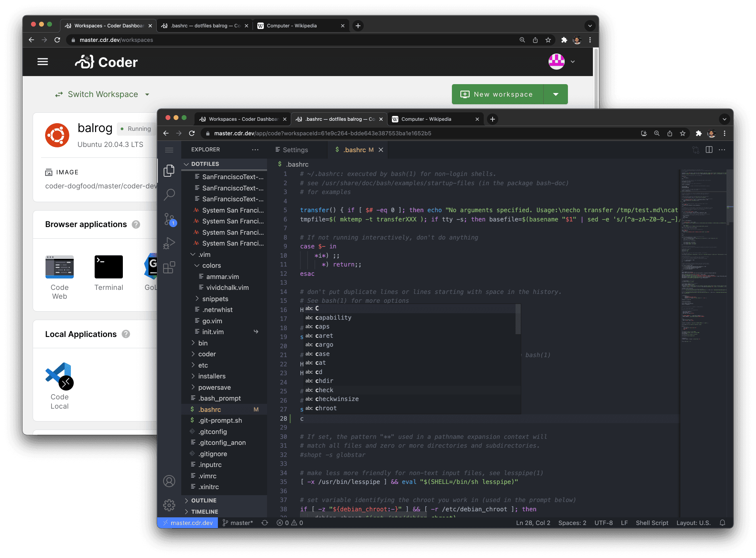Image resolution: width=756 pixels, height=558 pixels.
Task: Open the Switch Workspace dropdown
Action: pos(103,94)
